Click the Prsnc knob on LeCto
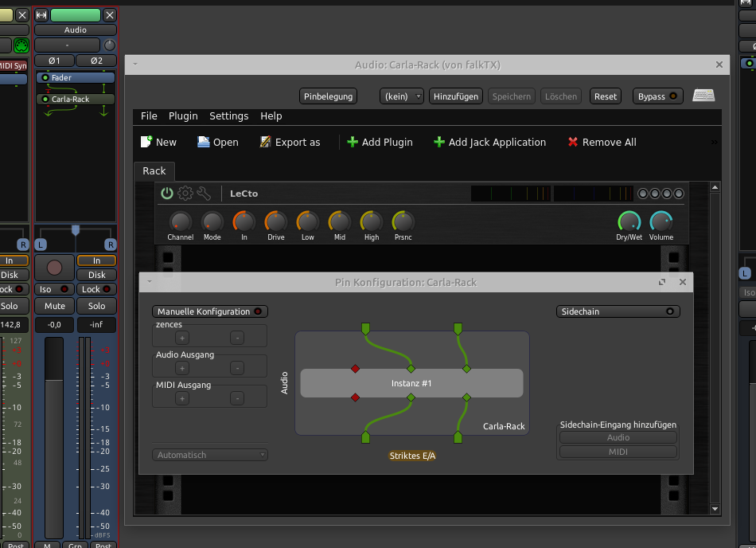The width and height of the screenshot is (756, 548). pos(403,222)
